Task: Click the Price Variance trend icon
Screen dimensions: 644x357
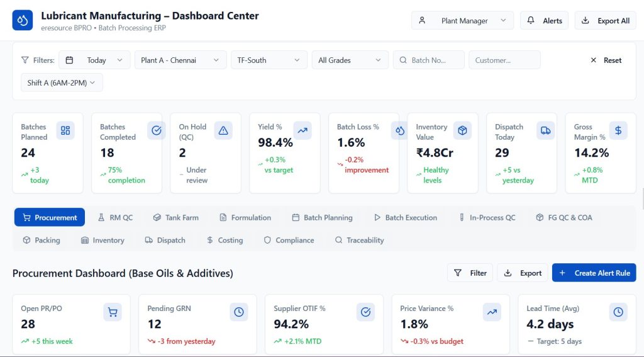Action: (492, 312)
